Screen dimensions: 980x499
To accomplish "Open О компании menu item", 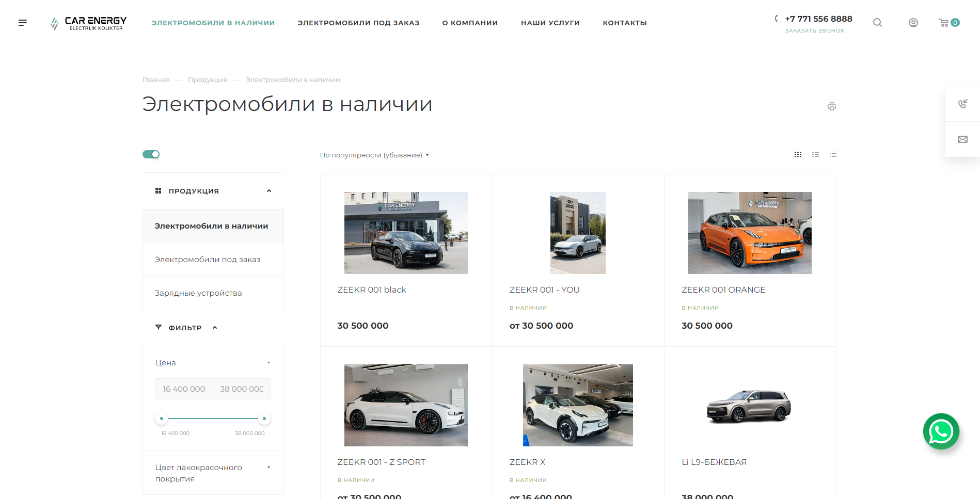I will pyautogui.click(x=470, y=23).
